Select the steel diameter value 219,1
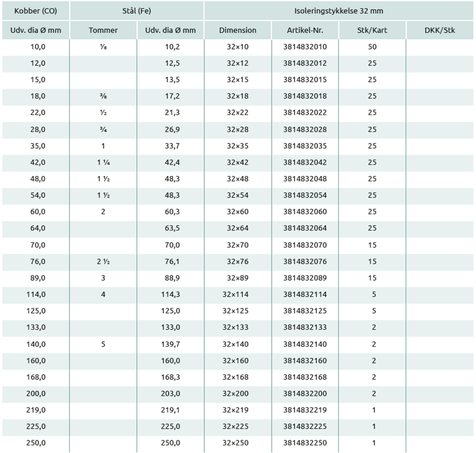Screen dimensions: 476x453 (x=170, y=410)
